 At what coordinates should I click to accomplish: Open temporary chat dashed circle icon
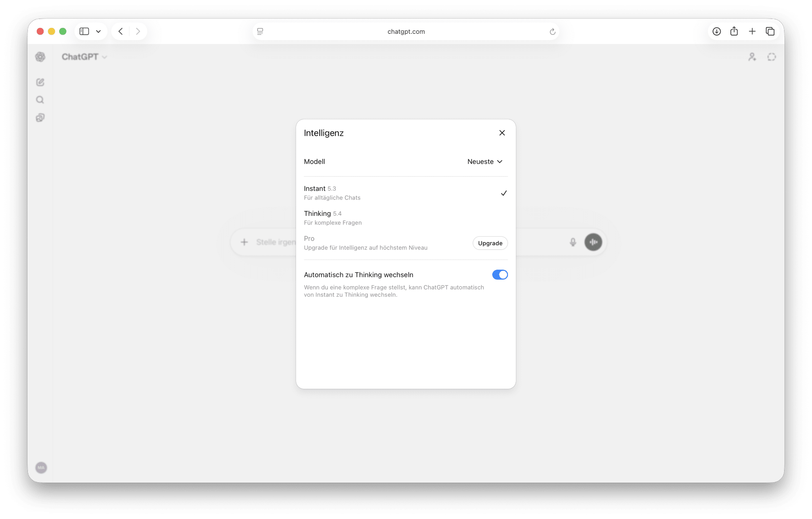771,57
